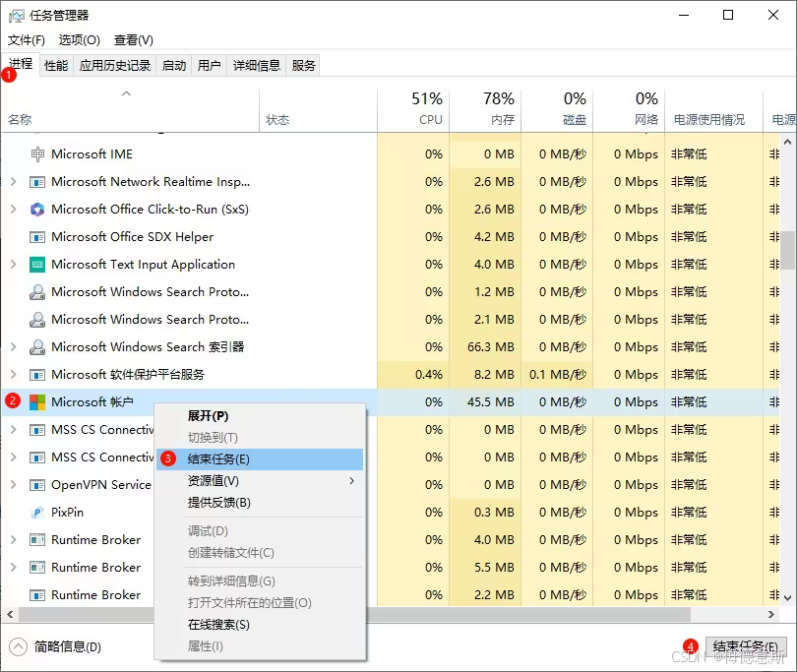This screenshot has height=672, width=797.
Task: Click the 0.1 MB/秒 disk cell
Action: 558,375
